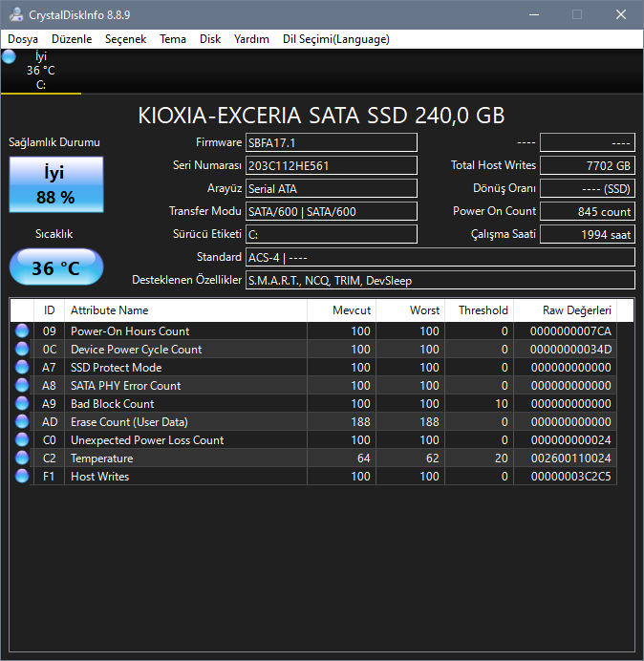
Task: Open the Seçenek menu
Action: pos(126,39)
